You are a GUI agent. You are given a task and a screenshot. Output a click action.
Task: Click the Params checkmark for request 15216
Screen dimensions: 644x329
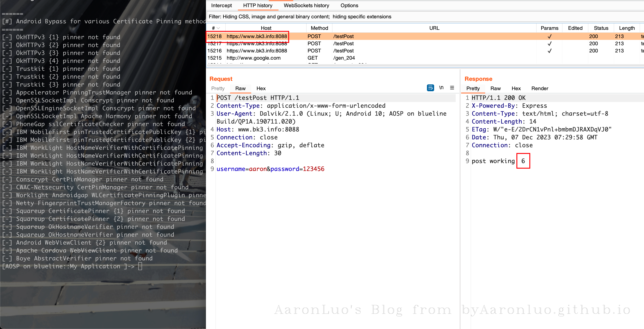pos(549,51)
